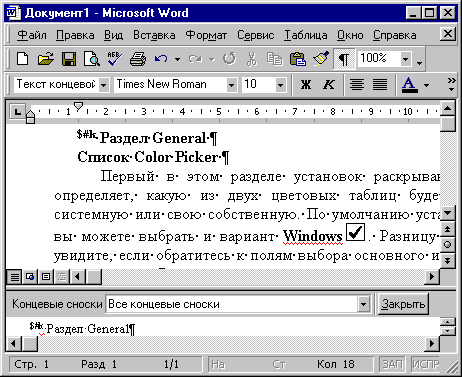The width and height of the screenshot is (462, 377).
Task: Paste from clipboard icon
Action: pyautogui.click(x=298, y=59)
